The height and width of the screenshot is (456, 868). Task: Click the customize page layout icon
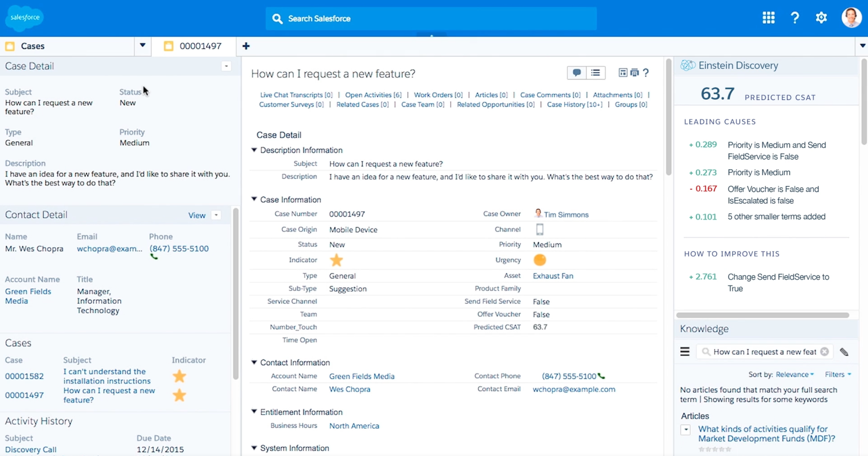point(623,73)
